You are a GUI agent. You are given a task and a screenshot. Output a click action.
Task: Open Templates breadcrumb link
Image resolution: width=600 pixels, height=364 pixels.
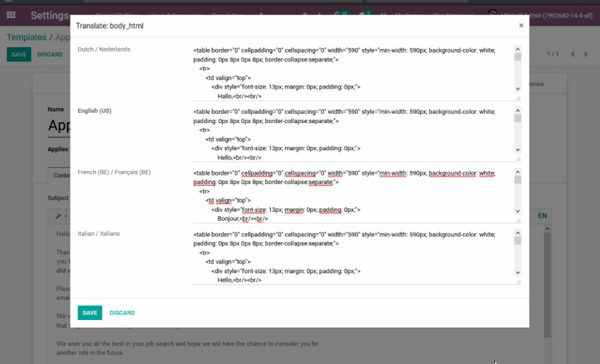click(27, 38)
